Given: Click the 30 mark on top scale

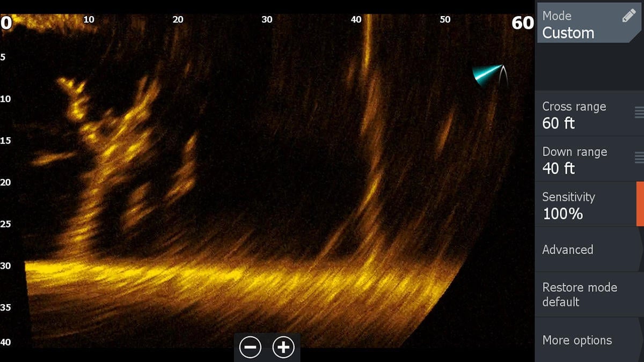Looking at the screenshot, I should pos(267,19).
